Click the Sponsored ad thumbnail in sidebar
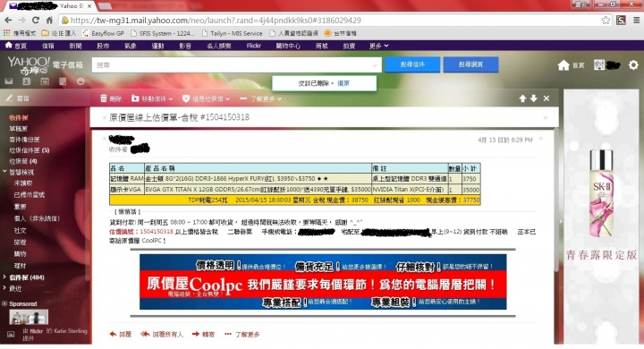This screenshot has height=349, width=644. (x=29, y=318)
